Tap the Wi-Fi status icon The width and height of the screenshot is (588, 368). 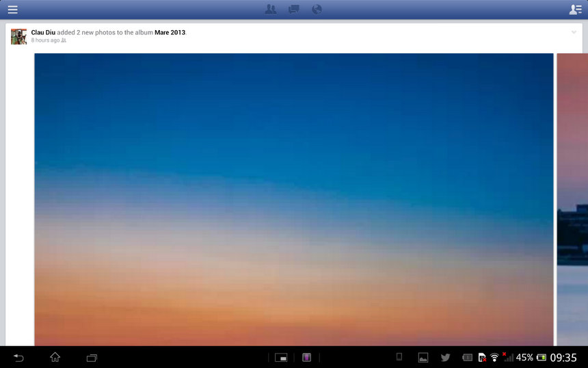click(x=494, y=358)
